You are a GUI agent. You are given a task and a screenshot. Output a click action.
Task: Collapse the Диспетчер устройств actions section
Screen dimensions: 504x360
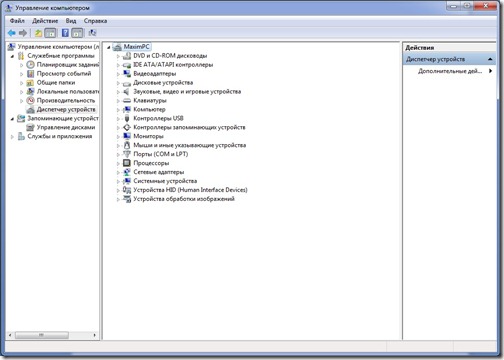[490, 59]
